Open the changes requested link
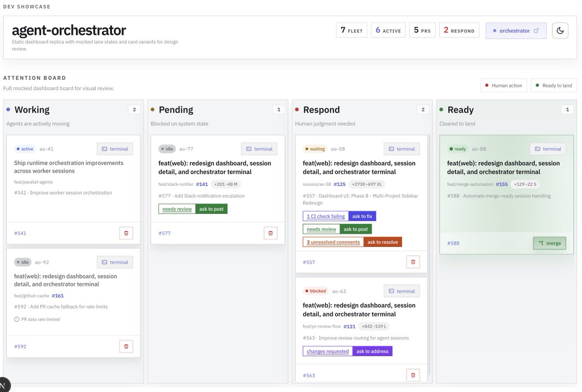This screenshot has height=392, width=582. 328,351
